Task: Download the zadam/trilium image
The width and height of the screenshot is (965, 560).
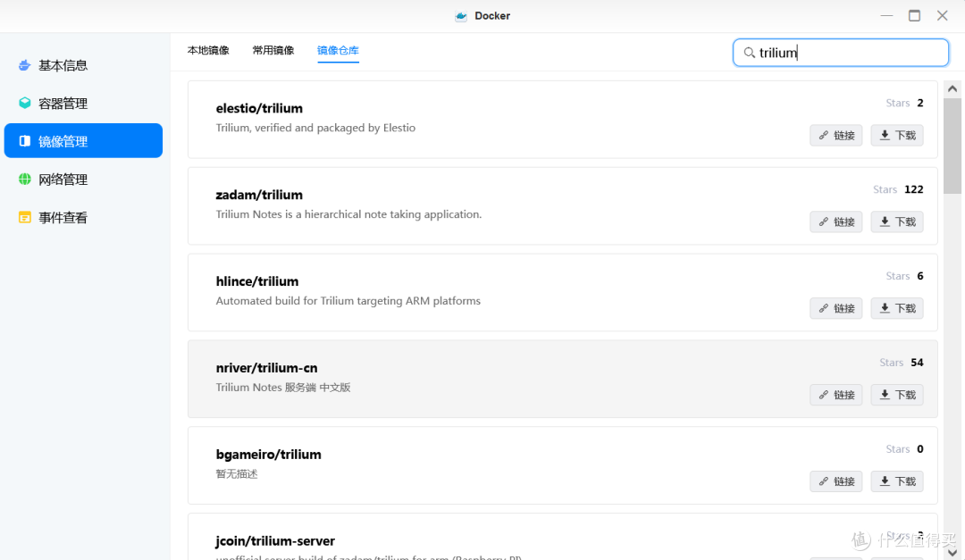Action: click(897, 221)
